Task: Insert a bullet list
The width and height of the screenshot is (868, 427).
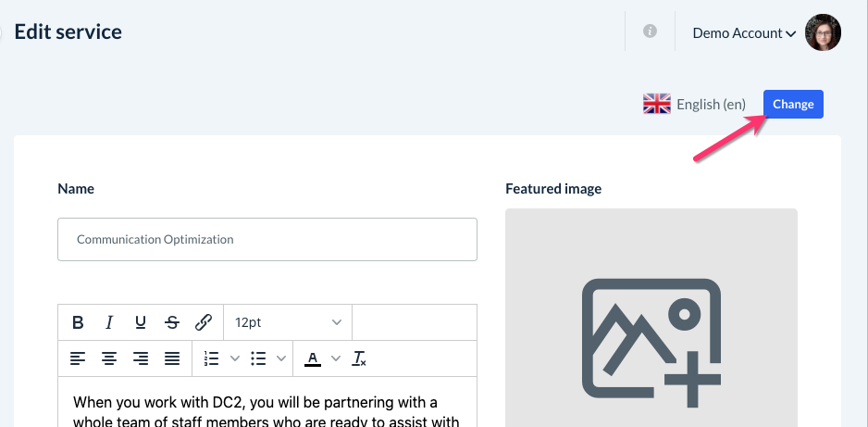Action: 259,358
